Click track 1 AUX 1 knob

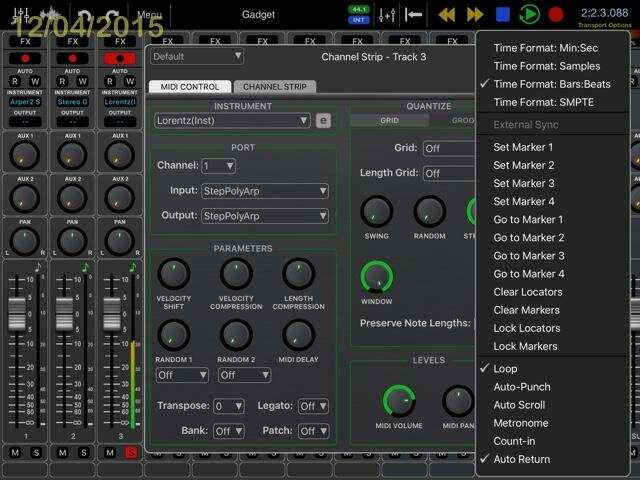coord(24,155)
